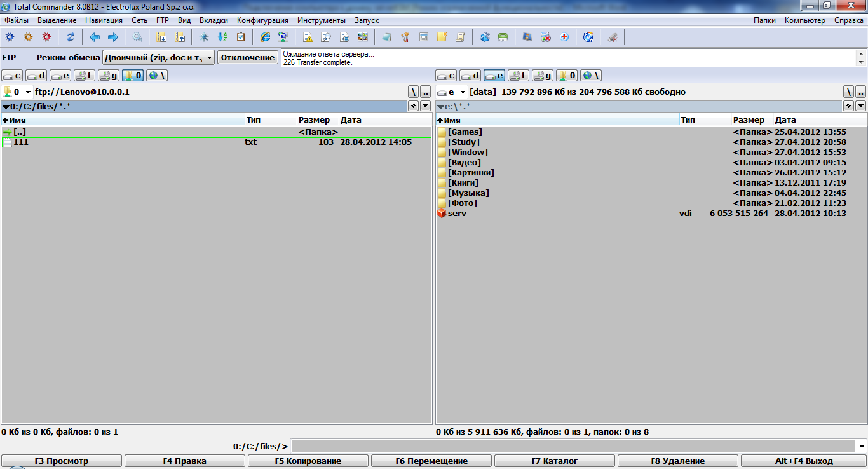This screenshot has width=868, height=469.
Task: Click the gray gears toolbar icon
Action: coord(137,37)
